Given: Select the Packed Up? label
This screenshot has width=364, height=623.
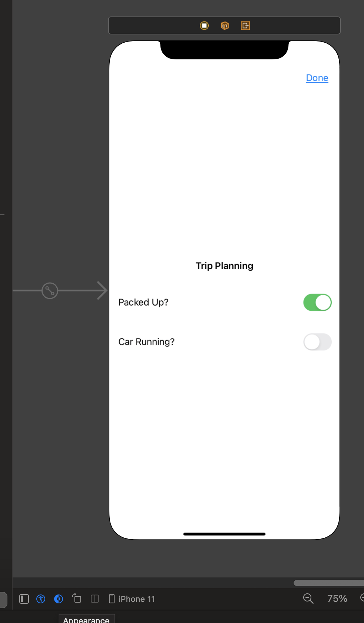Looking at the screenshot, I should click(x=143, y=303).
